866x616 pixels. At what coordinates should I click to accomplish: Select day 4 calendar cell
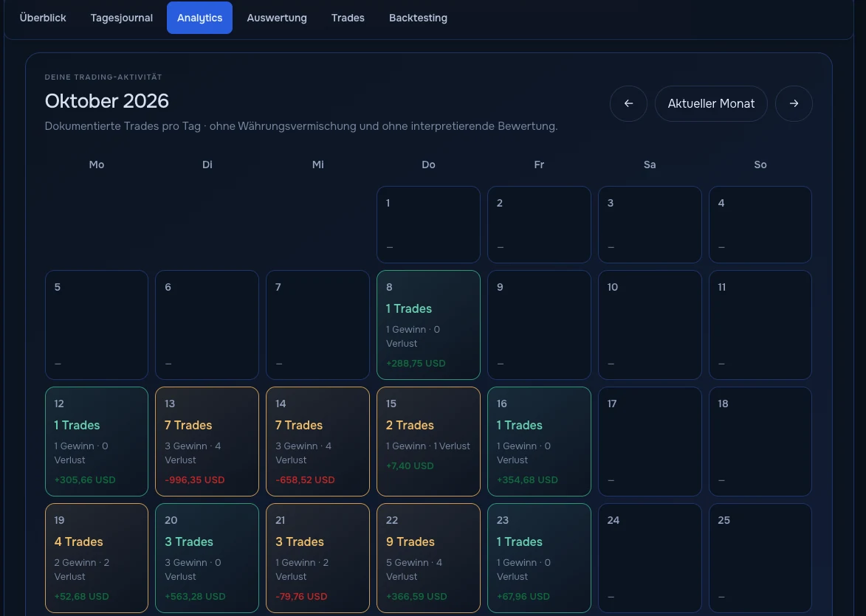coord(760,224)
